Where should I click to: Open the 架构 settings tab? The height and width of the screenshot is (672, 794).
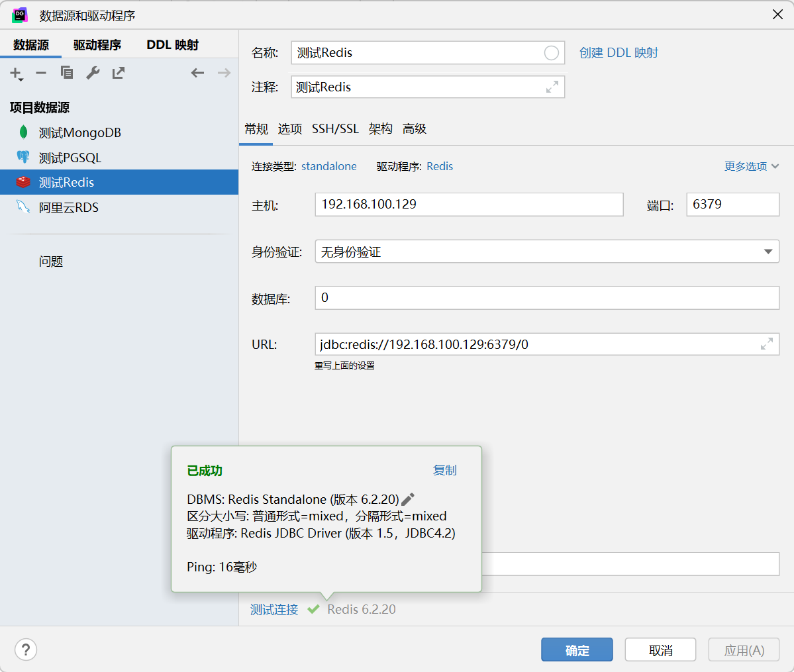click(381, 128)
